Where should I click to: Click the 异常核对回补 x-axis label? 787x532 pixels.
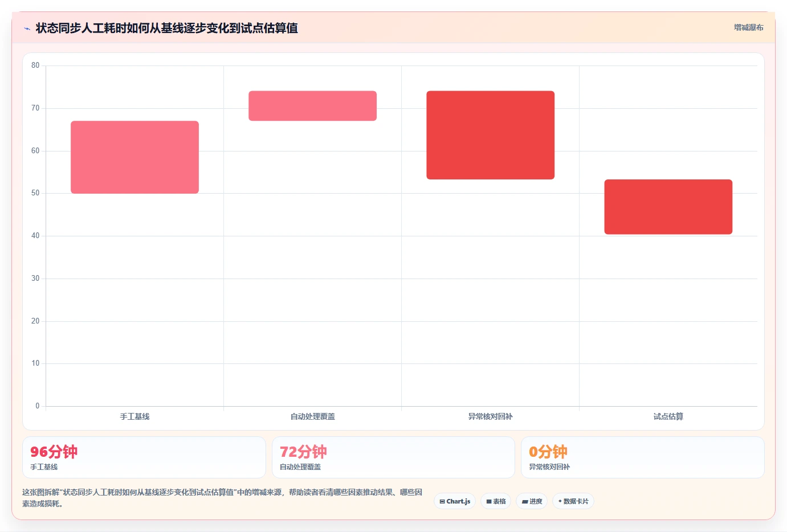pyautogui.click(x=490, y=416)
